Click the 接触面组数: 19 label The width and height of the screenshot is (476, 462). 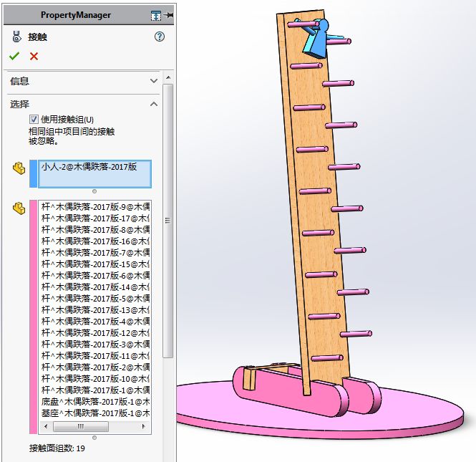click(x=57, y=448)
